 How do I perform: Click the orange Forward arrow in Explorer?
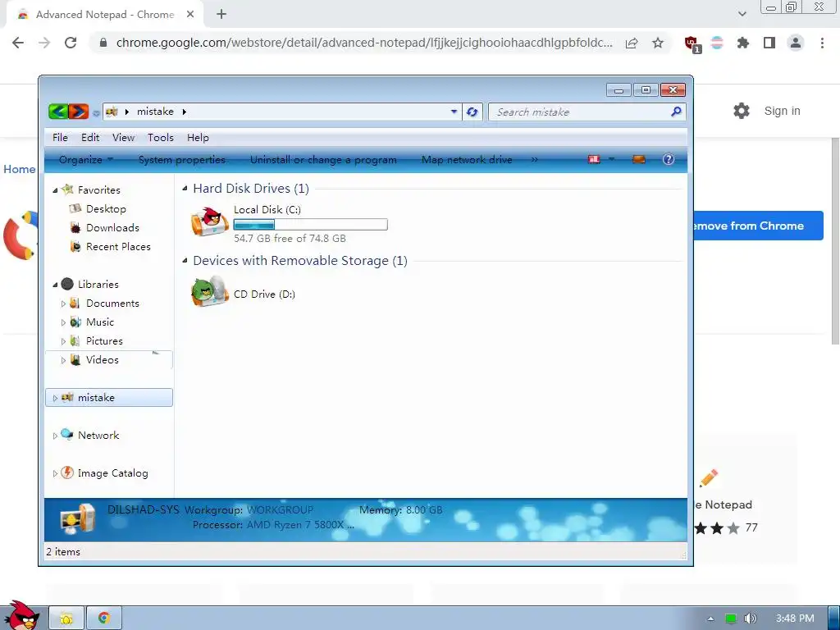(78, 112)
